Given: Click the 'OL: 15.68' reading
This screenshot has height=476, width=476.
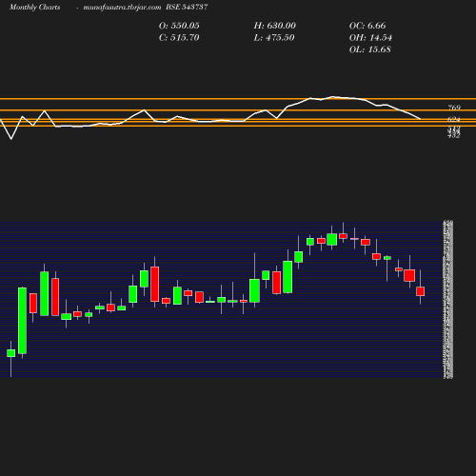Looking at the screenshot, I should 370,50.
